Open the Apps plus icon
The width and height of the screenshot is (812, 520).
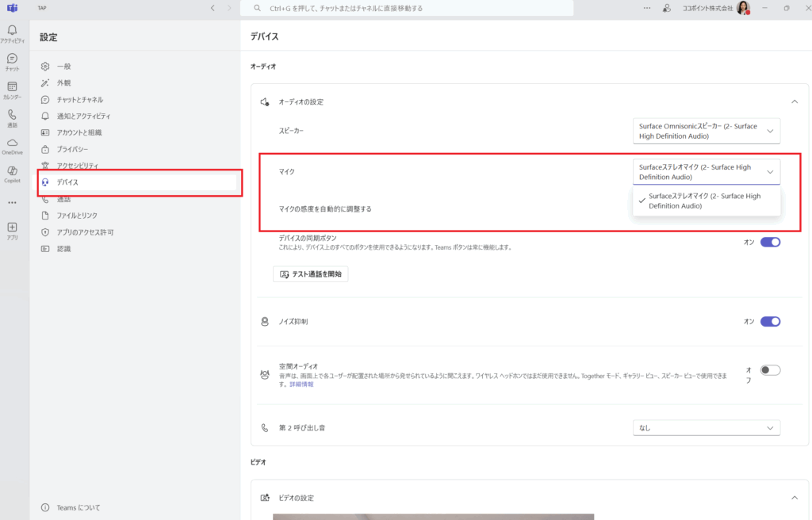pyautogui.click(x=12, y=229)
